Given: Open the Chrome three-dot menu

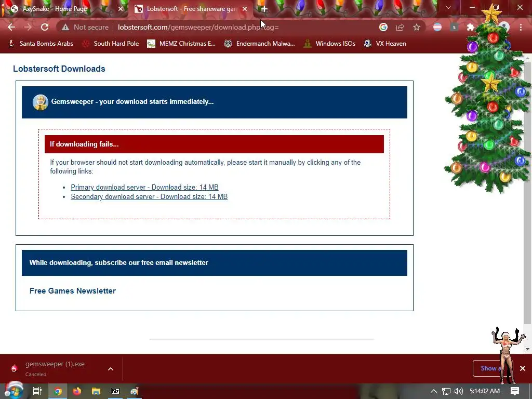Looking at the screenshot, I should point(521,27).
